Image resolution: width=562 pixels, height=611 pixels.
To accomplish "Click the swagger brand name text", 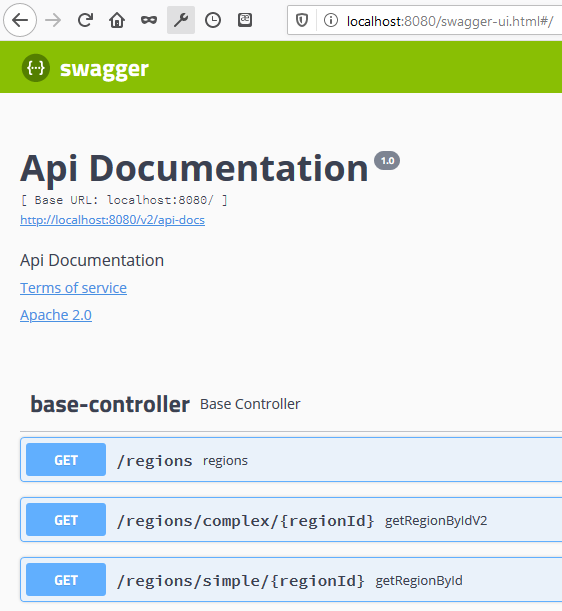I will point(104,69).
